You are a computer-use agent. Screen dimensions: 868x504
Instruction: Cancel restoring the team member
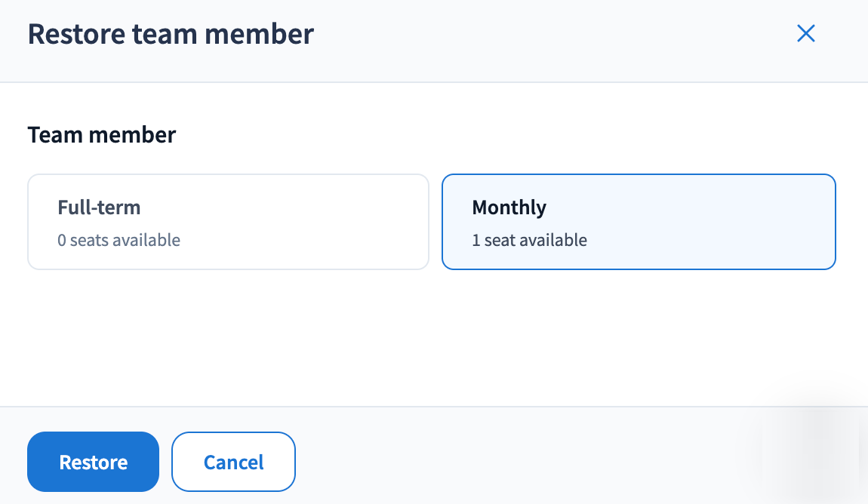click(x=233, y=462)
